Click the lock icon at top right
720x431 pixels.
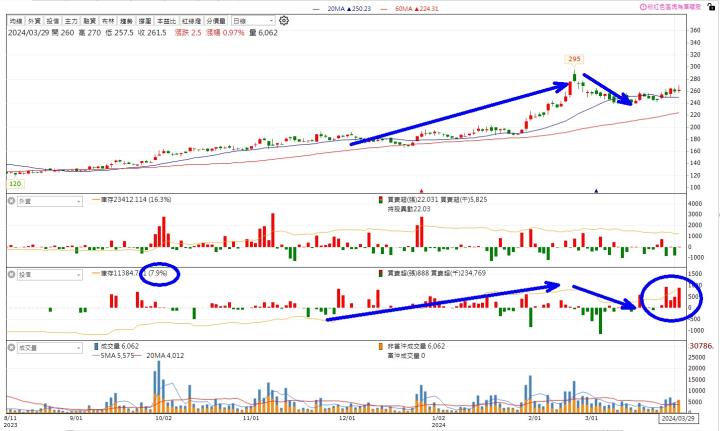(711, 6)
